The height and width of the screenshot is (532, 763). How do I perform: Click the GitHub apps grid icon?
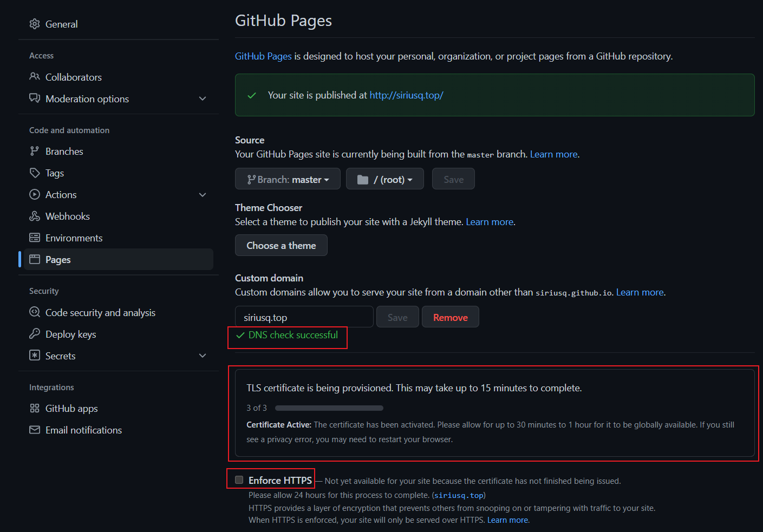pyautogui.click(x=35, y=408)
